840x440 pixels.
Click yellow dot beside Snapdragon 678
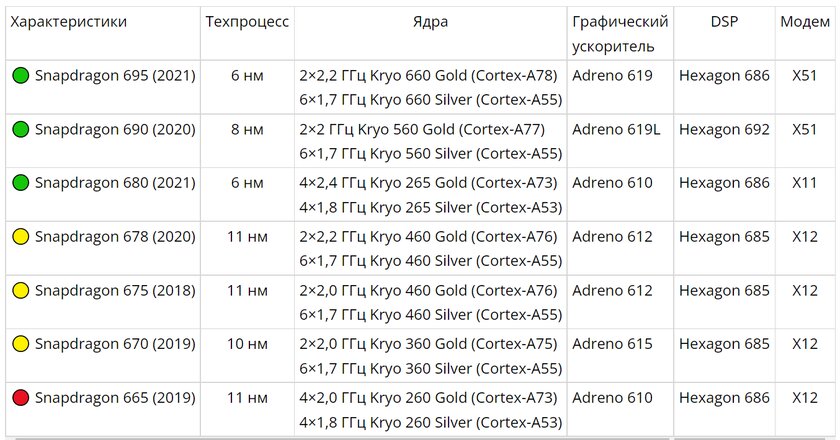20,236
